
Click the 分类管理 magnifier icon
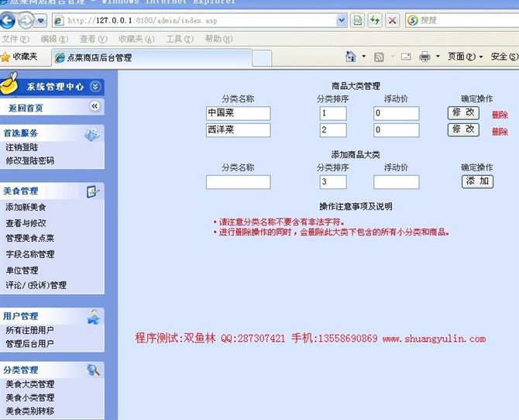coord(93,370)
